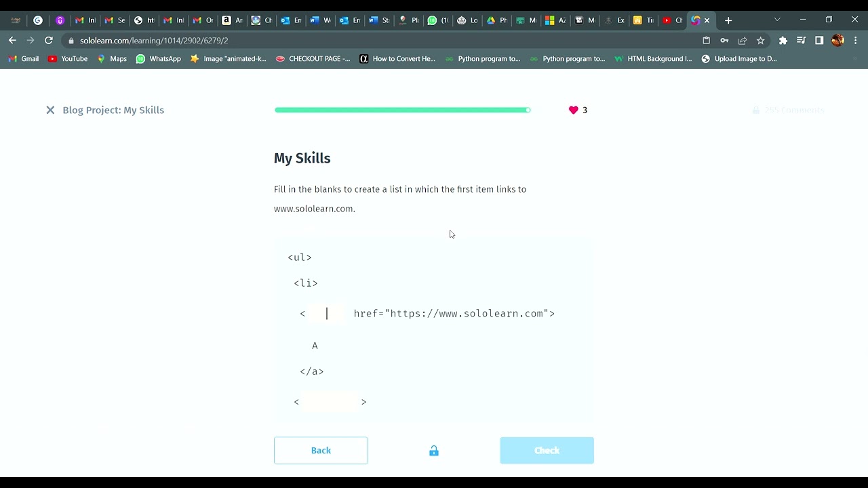Toggle the browser side panel

point(819,41)
